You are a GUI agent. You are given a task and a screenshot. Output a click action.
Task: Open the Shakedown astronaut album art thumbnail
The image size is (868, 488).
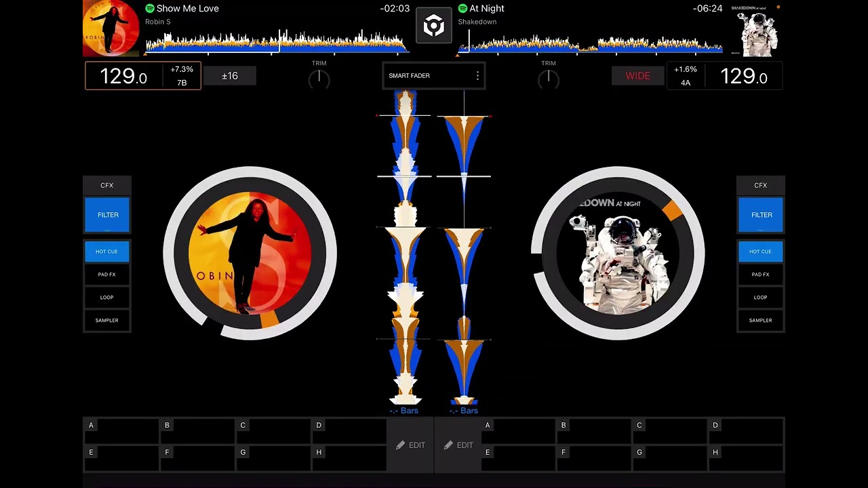point(759,30)
